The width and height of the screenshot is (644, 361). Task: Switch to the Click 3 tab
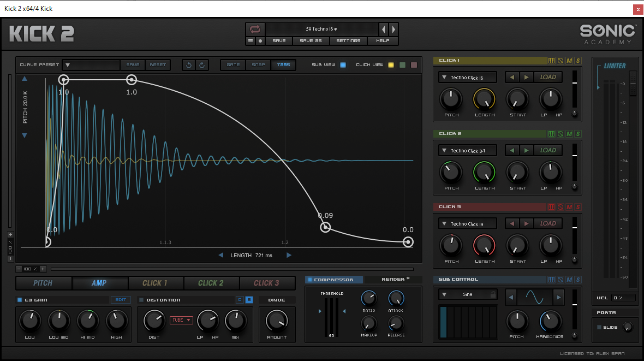[266, 283]
